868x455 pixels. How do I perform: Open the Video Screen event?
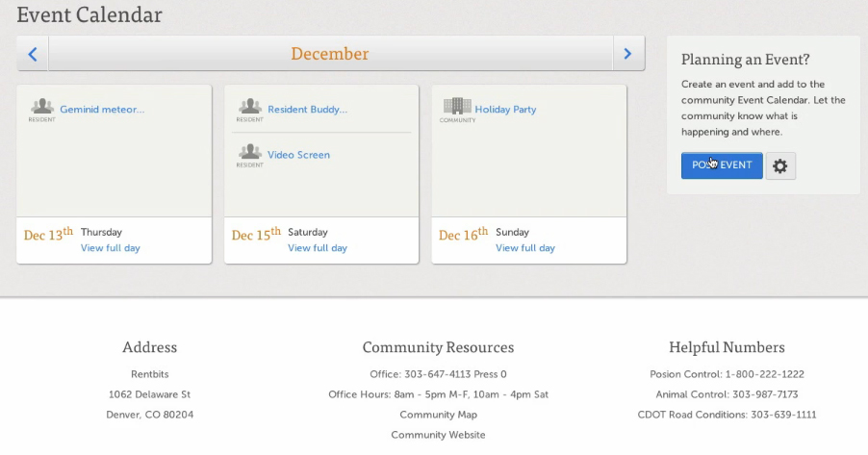point(298,155)
